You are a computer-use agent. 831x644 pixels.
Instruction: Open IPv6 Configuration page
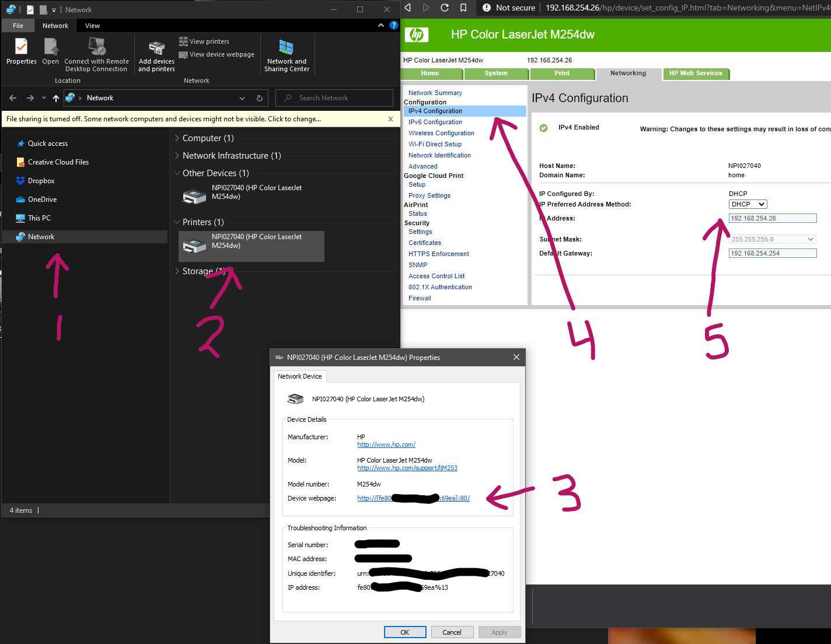(435, 122)
